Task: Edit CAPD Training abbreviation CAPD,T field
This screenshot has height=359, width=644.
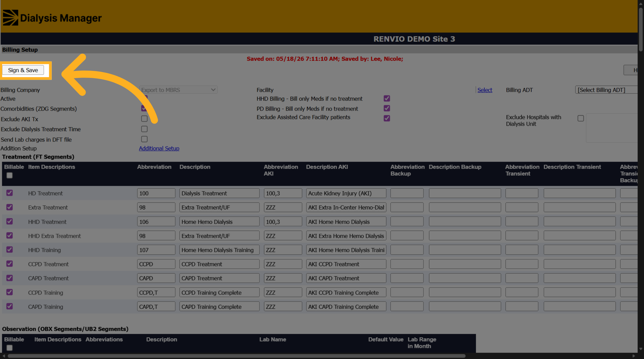Action: (156, 306)
